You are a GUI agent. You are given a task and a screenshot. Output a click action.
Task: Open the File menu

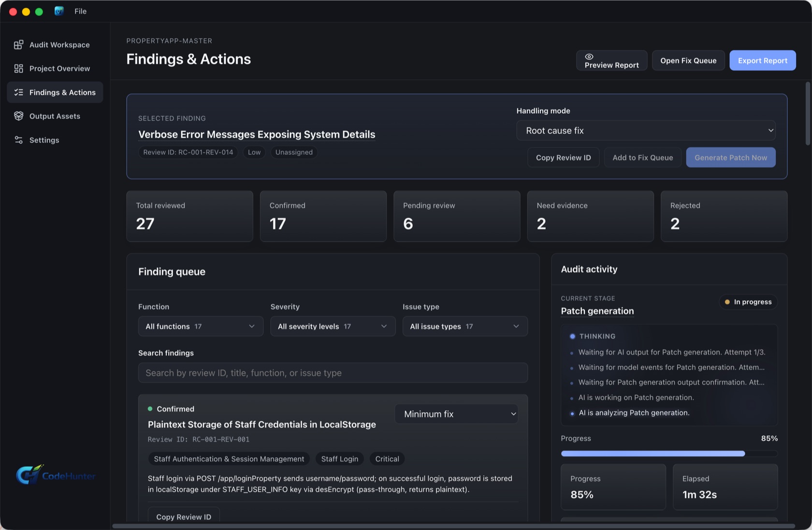pos(81,11)
